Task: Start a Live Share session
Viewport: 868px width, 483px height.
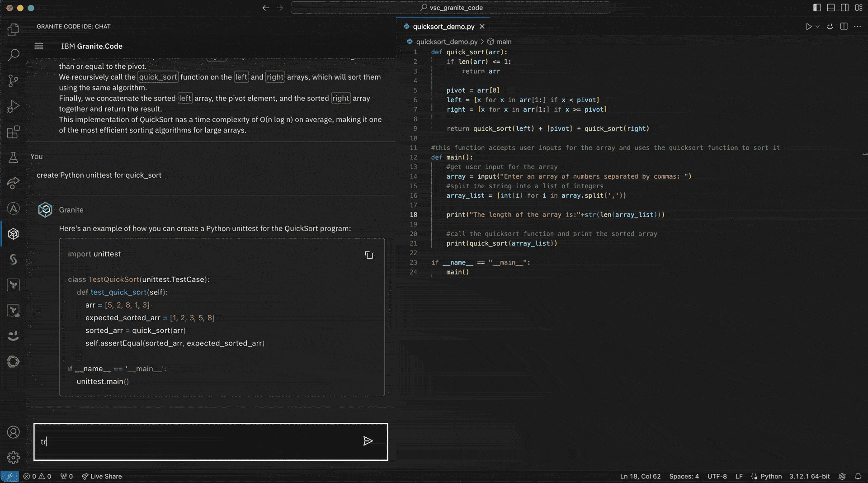Action: (x=102, y=476)
